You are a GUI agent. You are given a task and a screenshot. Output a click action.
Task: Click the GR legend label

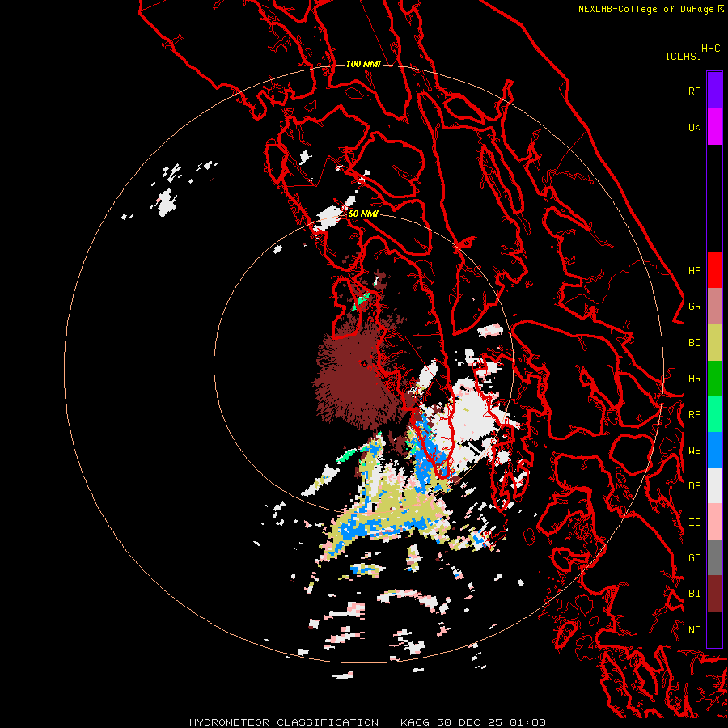point(694,307)
